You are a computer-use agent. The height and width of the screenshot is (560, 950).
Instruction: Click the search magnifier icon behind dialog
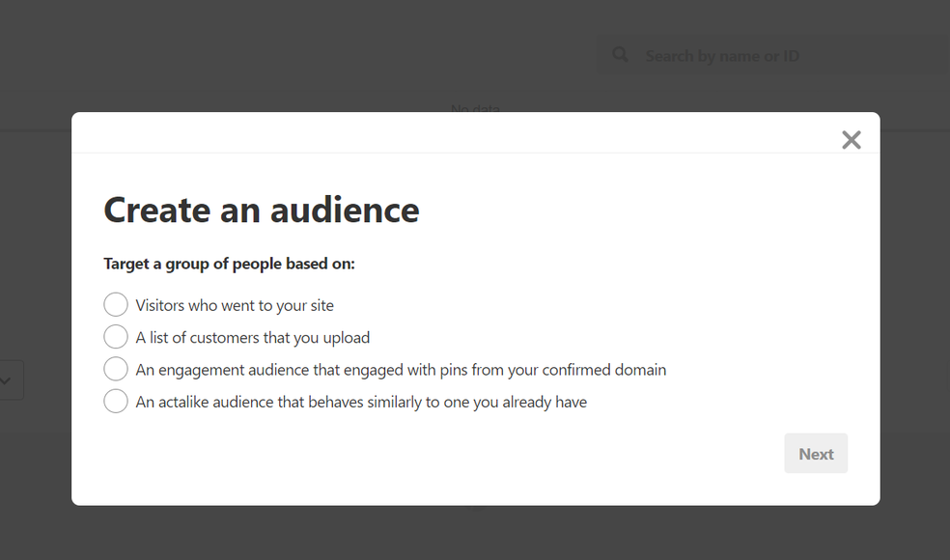click(620, 54)
